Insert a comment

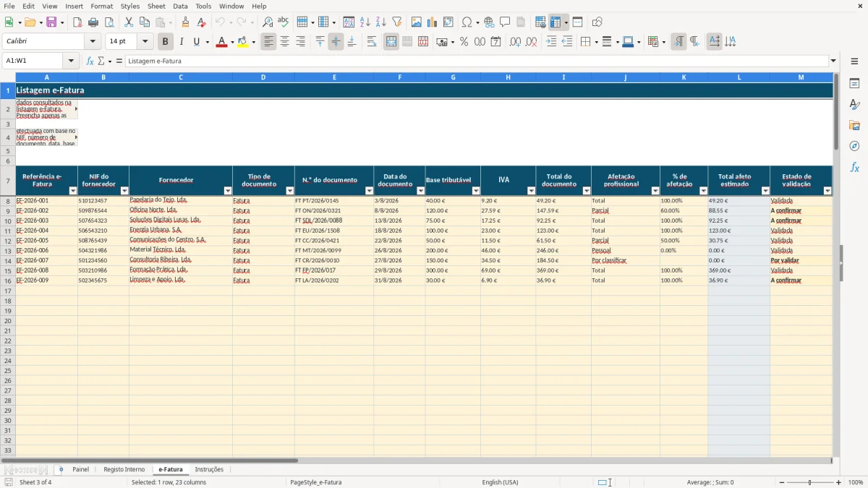pyautogui.click(x=505, y=22)
